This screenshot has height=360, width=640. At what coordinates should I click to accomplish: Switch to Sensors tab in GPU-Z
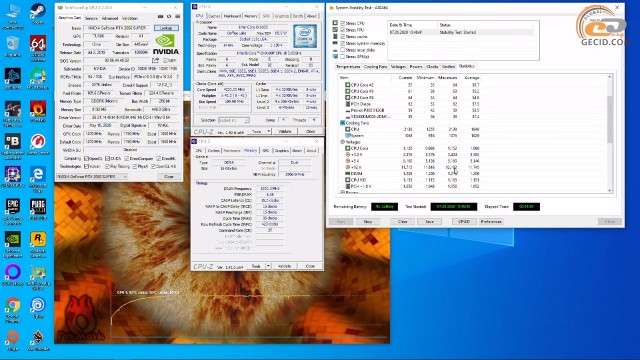coord(91,18)
